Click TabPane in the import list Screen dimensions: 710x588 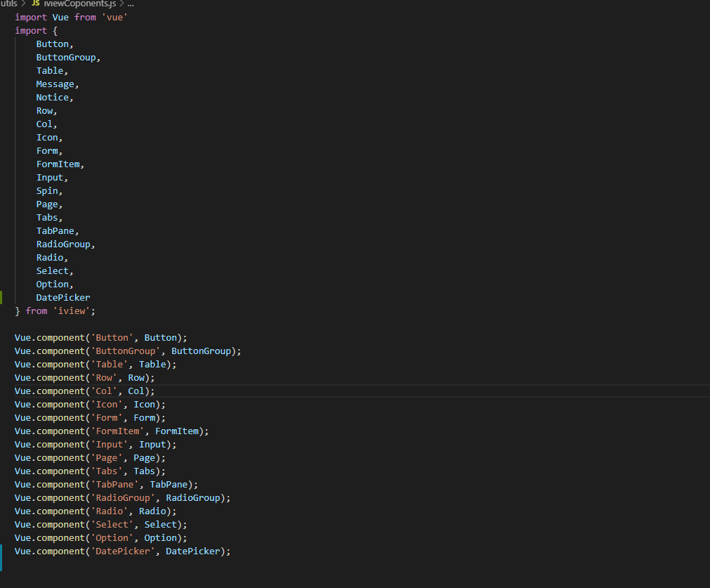click(x=55, y=231)
